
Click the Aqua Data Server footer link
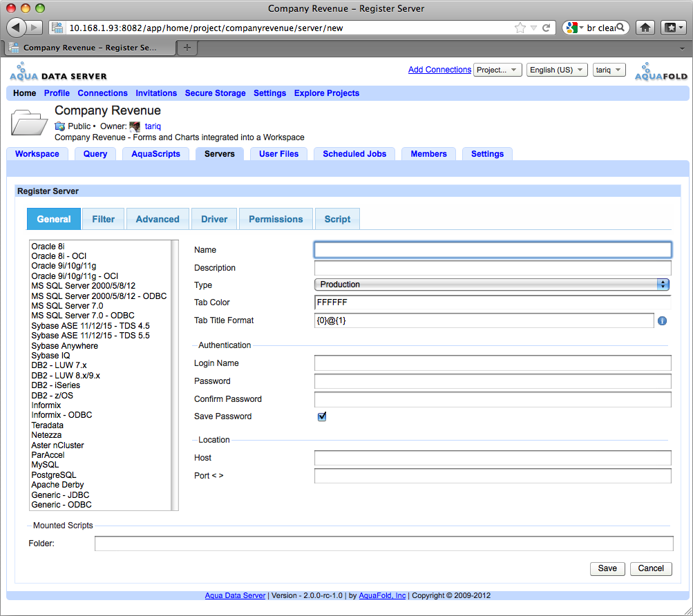tap(235, 596)
